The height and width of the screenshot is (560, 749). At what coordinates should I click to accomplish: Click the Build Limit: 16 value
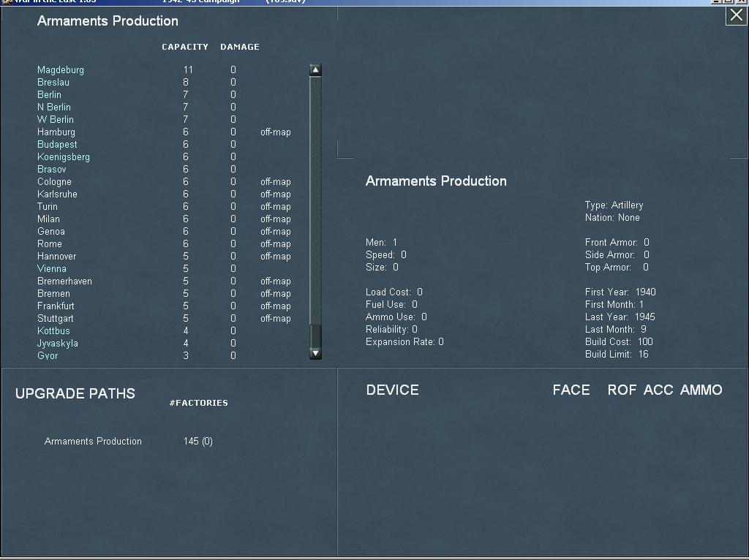pyautogui.click(x=617, y=354)
